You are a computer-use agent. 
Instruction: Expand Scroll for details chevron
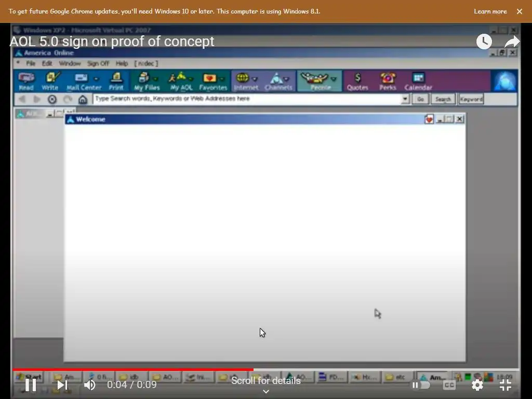tap(266, 392)
